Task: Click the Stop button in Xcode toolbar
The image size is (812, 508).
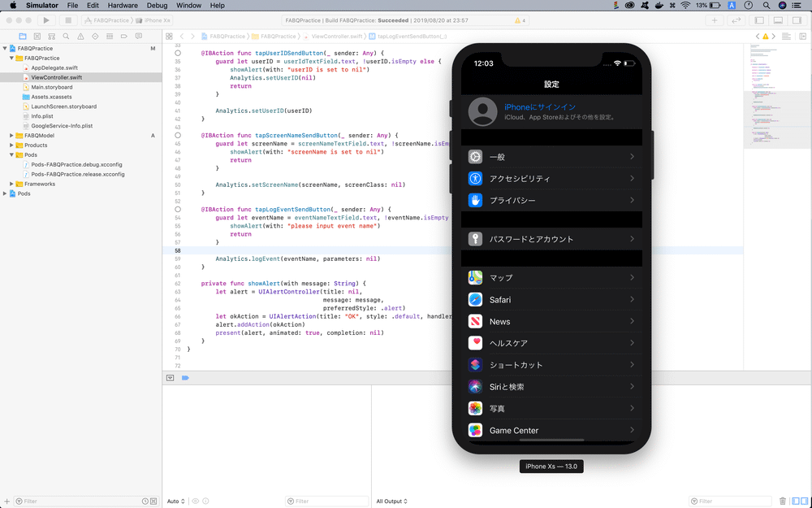Action: [x=67, y=20]
